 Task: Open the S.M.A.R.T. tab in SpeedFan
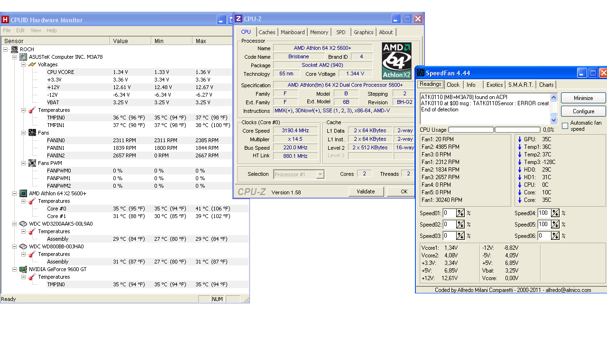[521, 85]
